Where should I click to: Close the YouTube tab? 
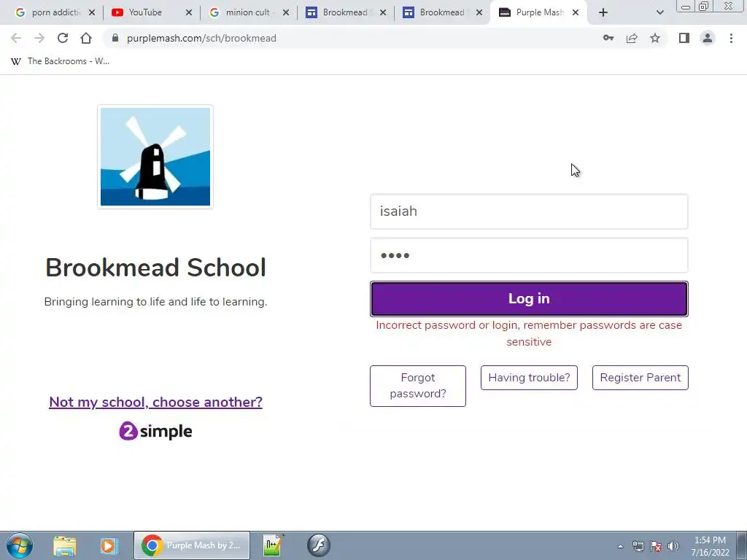(189, 12)
